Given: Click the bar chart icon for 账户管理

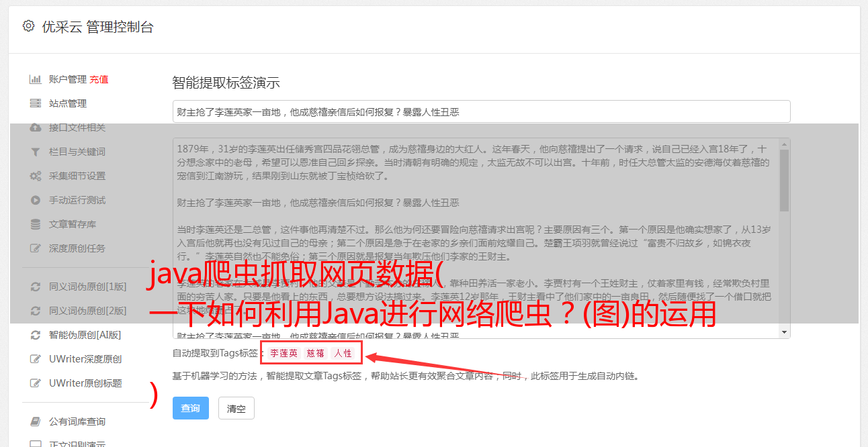Looking at the screenshot, I should (x=36, y=79).
